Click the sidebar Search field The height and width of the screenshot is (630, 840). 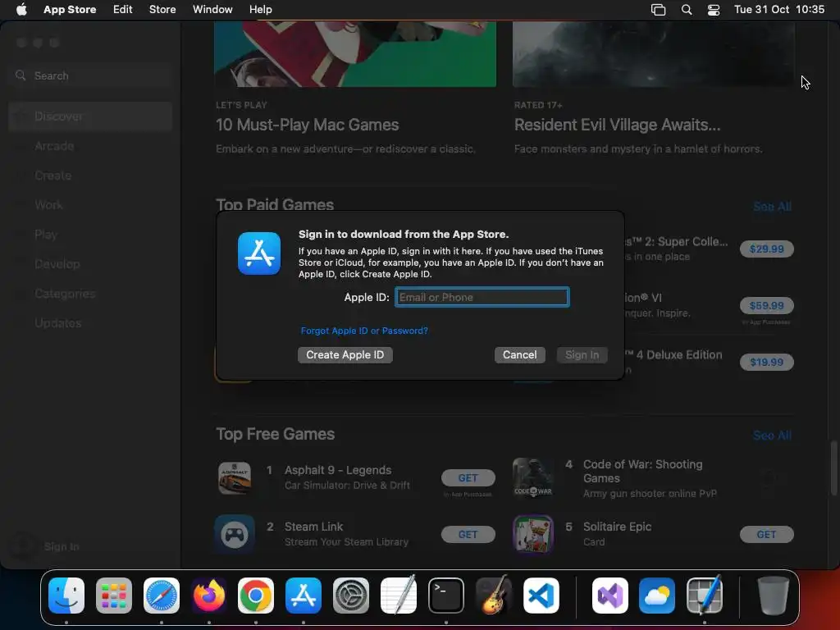(90, 75)
